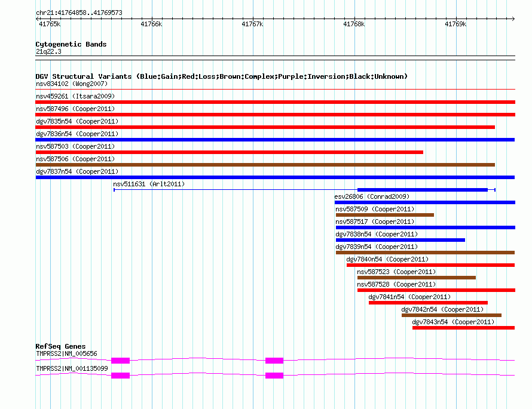Select the nsv511631 (Arlt2011) variant label
The image size is (532, 409).
coord(149,184)
